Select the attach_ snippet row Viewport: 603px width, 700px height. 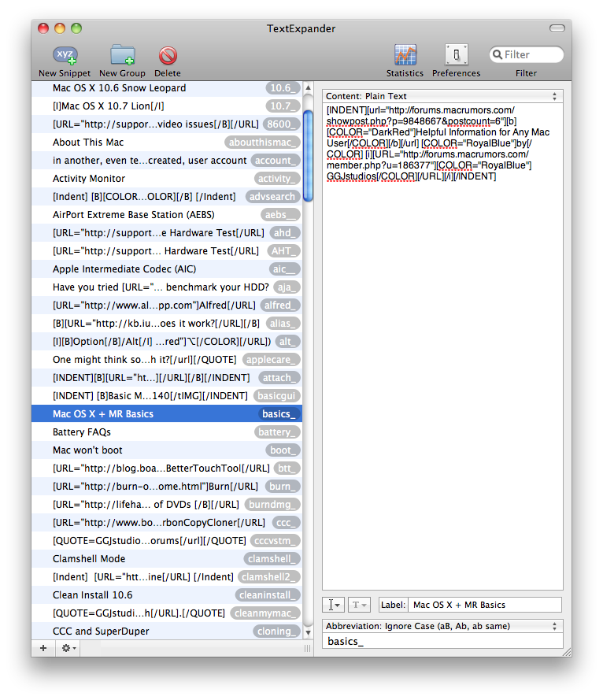[166, 378]
